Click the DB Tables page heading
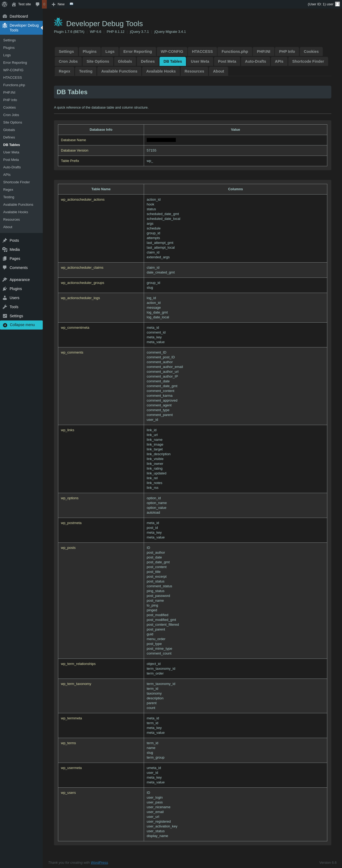The image size is (342, 868). pyautogui.click(x=72, y=92)
